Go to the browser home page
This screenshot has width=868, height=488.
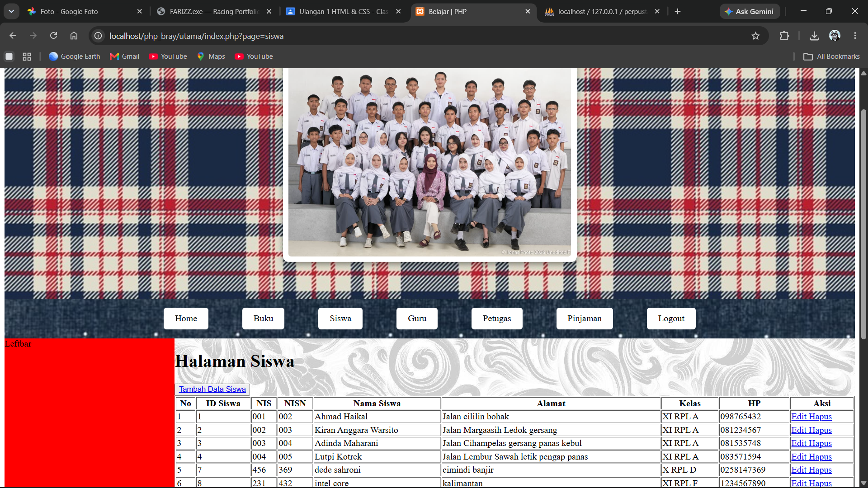tap(74, 36)
